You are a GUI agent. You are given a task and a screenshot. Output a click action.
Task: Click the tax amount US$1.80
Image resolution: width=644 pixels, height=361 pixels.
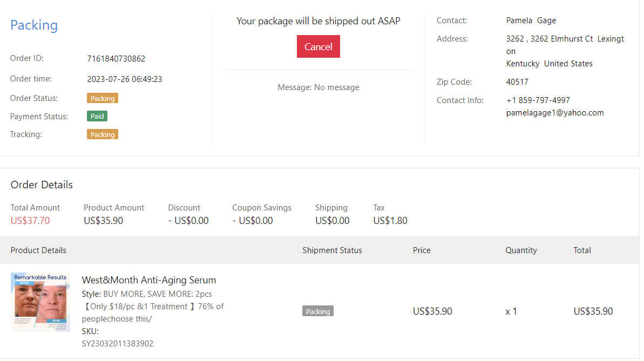(390, 221)
